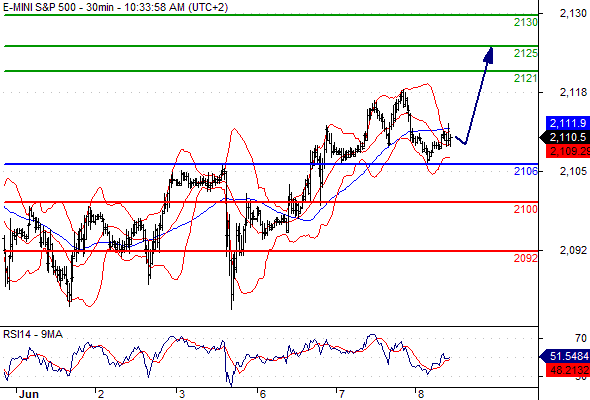
Task: Click the E-MINI S&P 500 chart title
Action: point(116,7)
